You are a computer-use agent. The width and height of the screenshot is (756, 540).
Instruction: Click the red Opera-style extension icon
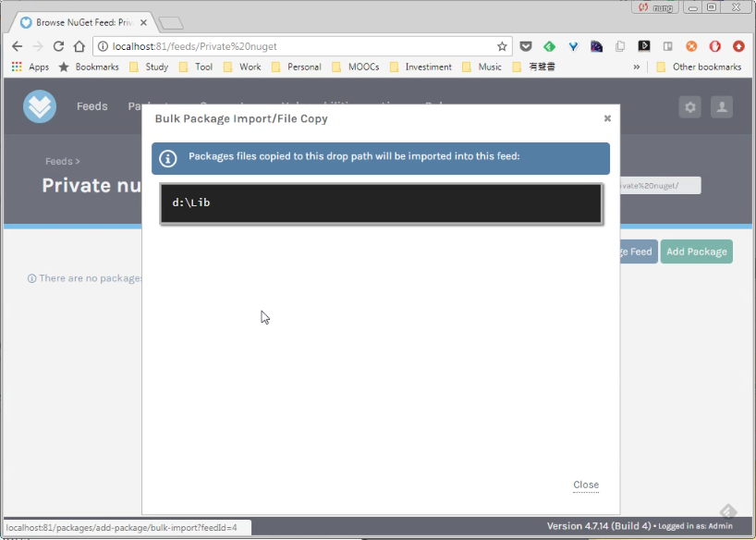714,46
